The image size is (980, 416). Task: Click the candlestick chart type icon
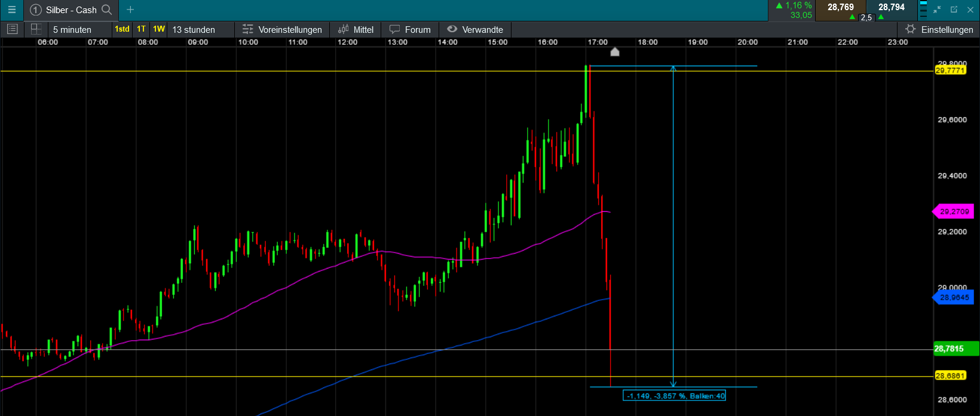(343, 29)
